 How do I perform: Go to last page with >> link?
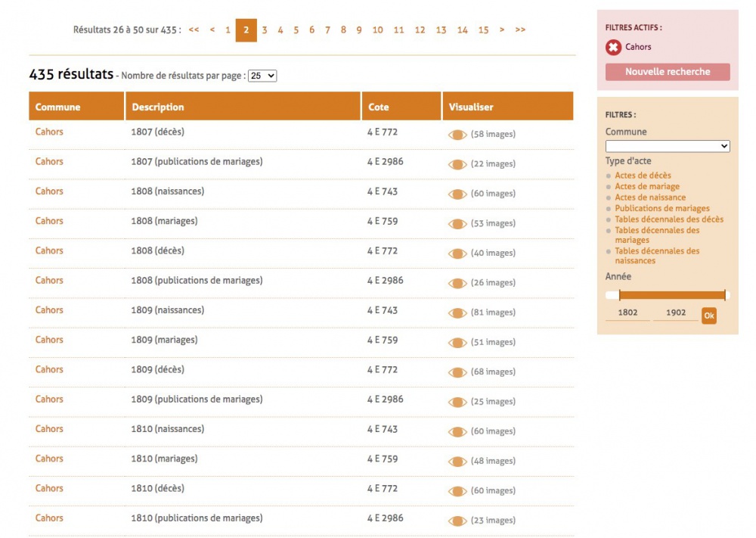pyautogui.click(x=520, y=30)
